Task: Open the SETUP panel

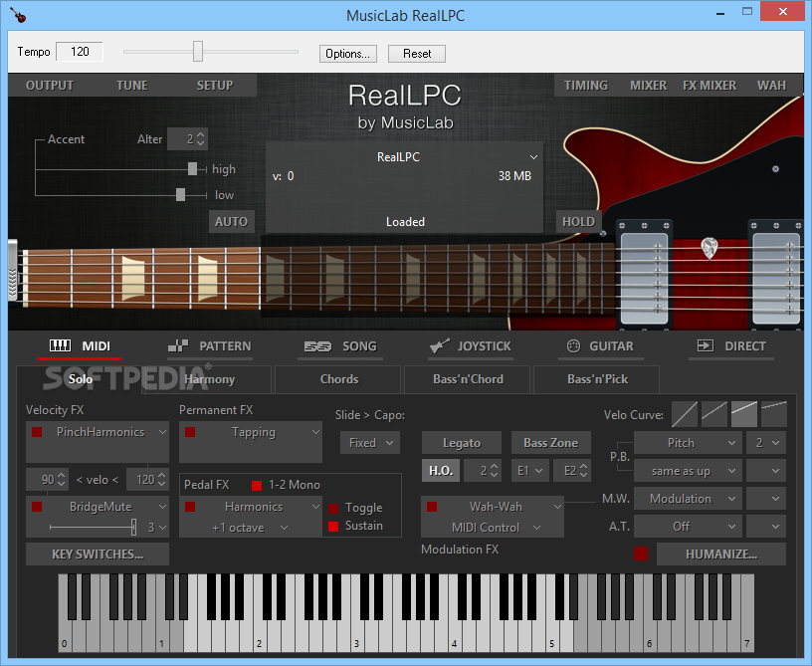Action: click(x=215, y=86)
